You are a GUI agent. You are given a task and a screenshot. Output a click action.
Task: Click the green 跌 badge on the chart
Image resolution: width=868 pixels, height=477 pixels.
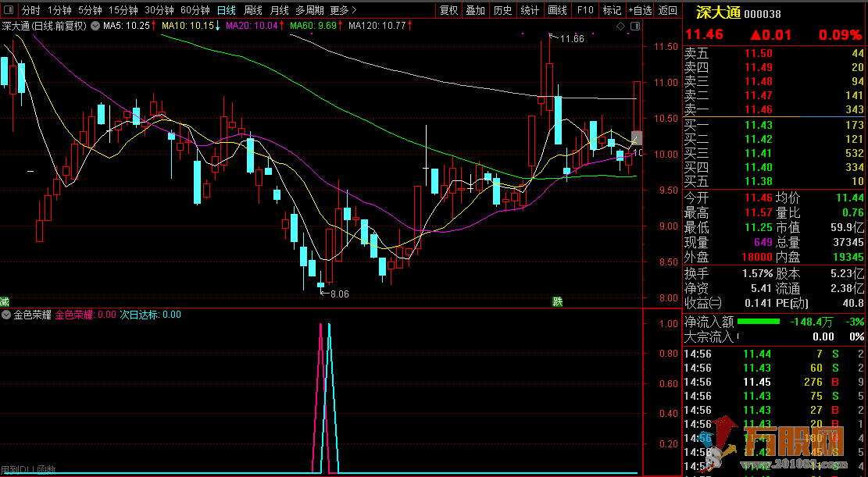(558, 301)
